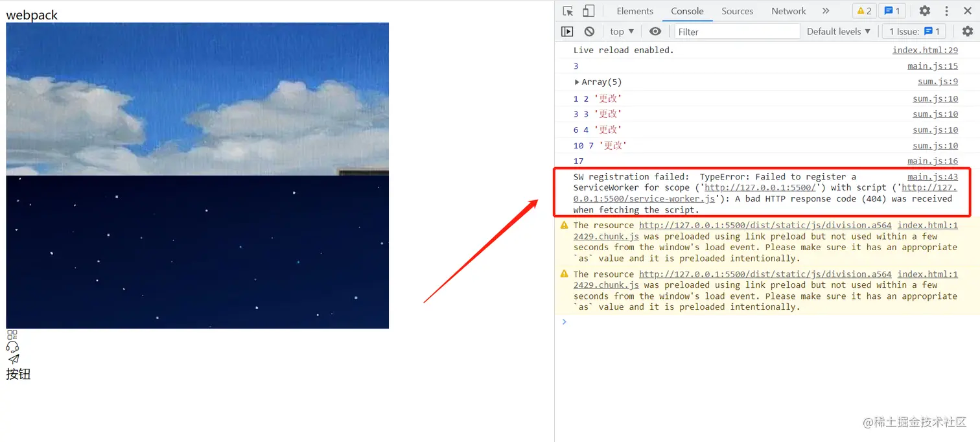Click the sky and stars image
Viewport: 980px width, 442px height.
click(197, 176)
